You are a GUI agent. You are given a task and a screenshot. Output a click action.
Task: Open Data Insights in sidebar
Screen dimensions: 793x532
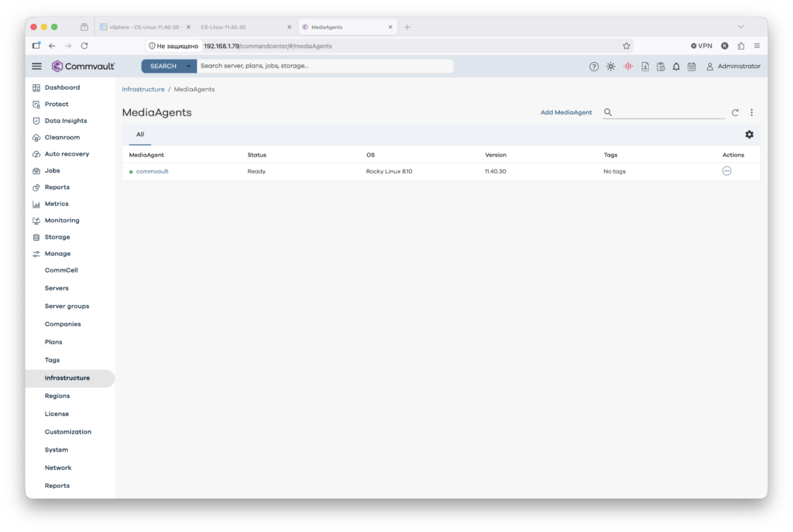click(66, 121)
